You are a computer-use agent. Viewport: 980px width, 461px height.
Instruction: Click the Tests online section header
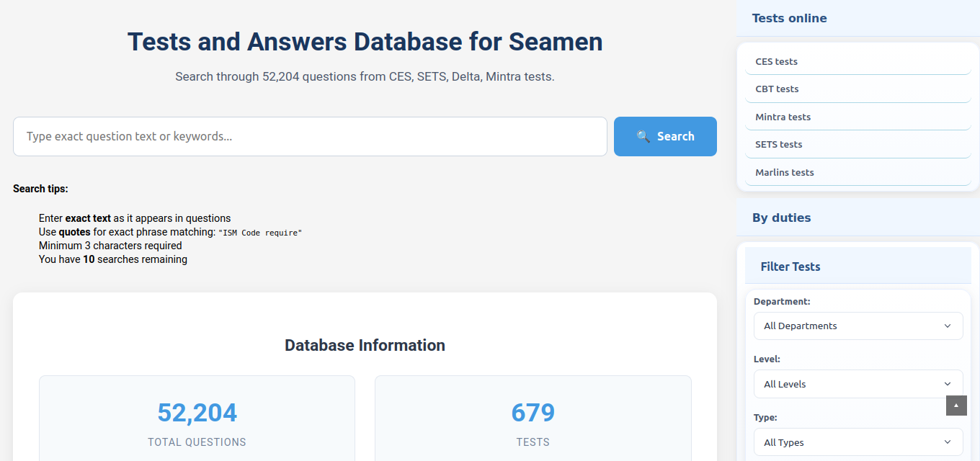(x=789, y=19)
